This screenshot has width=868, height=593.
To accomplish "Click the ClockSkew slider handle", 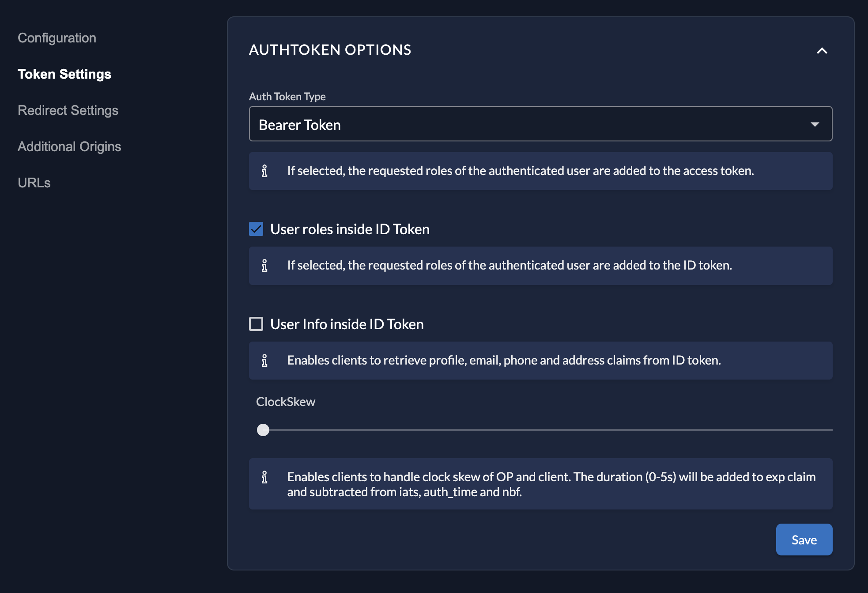I will pyautogui.click(x=263, y=430).
